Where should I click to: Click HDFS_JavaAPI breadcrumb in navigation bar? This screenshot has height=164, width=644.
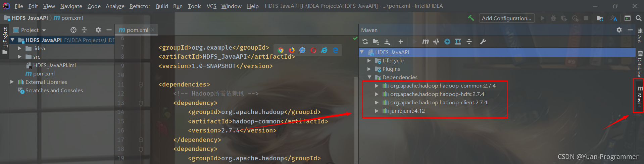[27, 18]
